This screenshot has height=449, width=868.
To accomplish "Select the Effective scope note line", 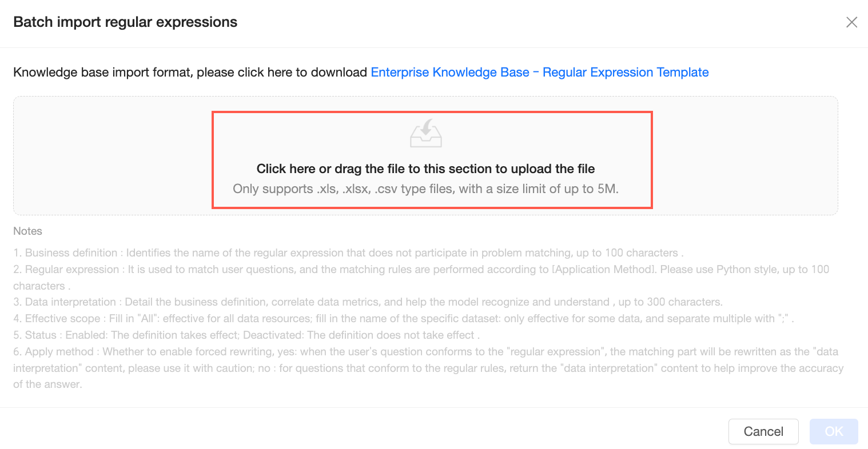I will tap(403, 319).
